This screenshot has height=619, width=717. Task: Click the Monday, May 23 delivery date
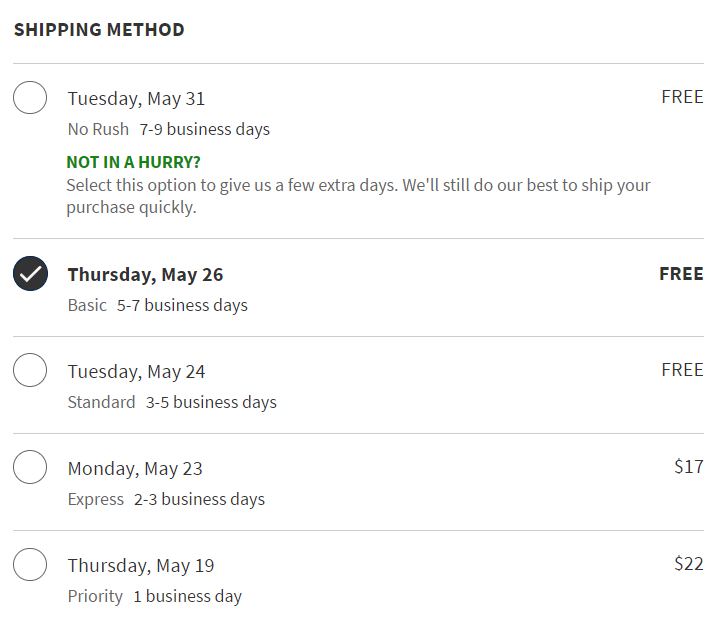[x=135, y=469]
